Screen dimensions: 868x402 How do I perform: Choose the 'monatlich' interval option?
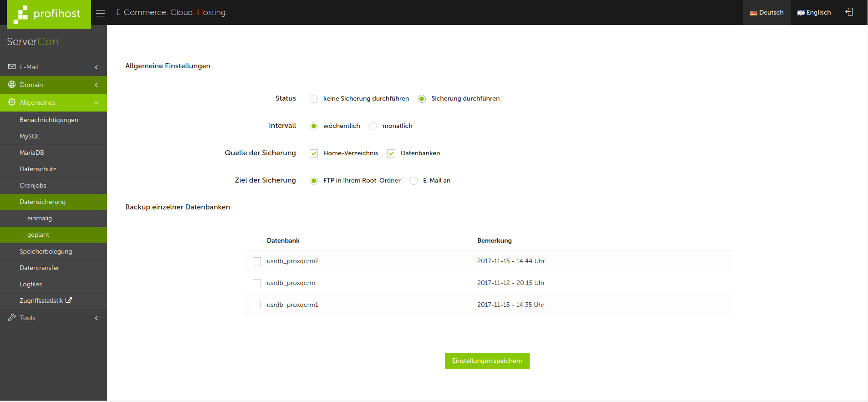pos(373,126)
